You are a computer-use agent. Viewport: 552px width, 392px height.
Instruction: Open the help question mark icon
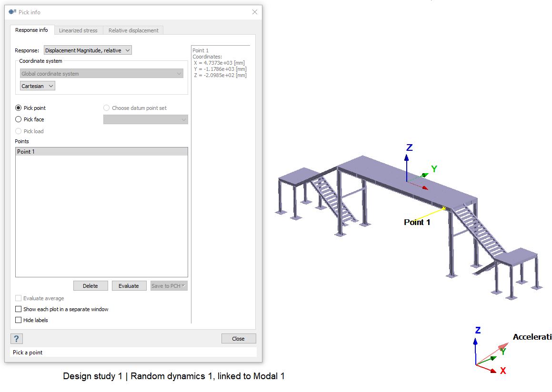click(17, 339)
